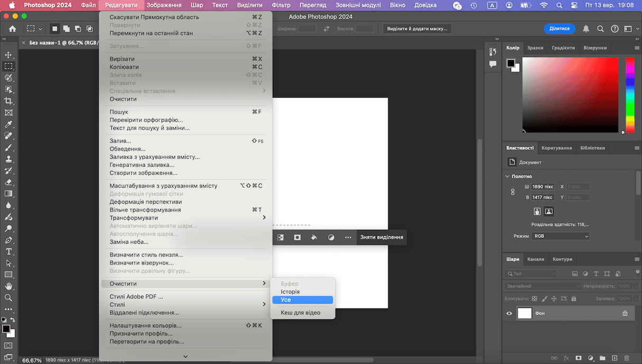
Task: Open the Режим color mode dropdown
Action: tap(561, 236)
